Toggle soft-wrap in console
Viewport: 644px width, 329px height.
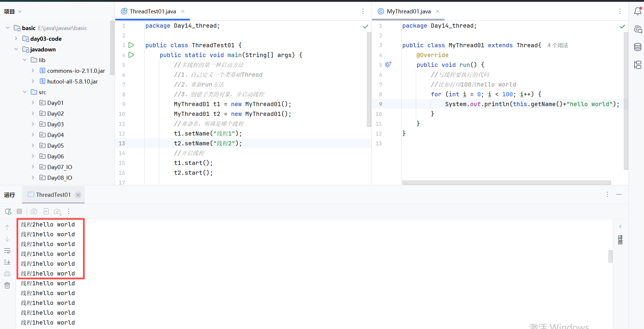pyautogui.click(x=7, y=251)
